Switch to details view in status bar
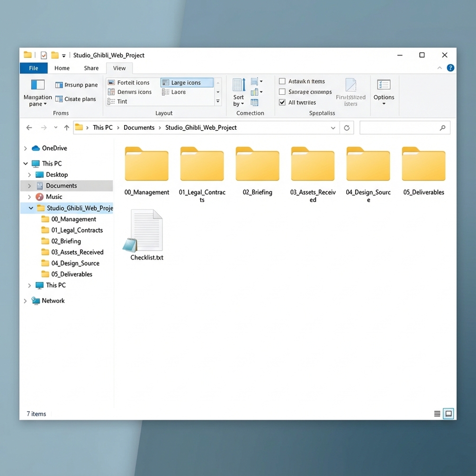Viewport: 476px width, 476px height. coord(437,414)
